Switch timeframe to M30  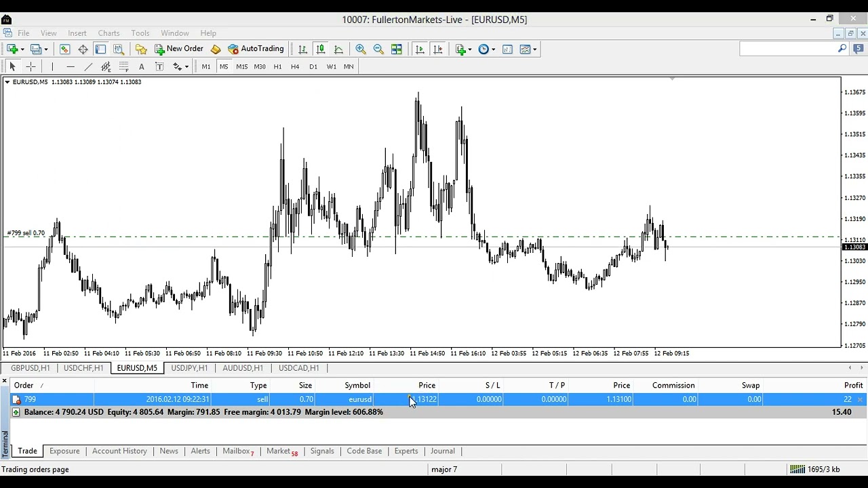point(260,66)
